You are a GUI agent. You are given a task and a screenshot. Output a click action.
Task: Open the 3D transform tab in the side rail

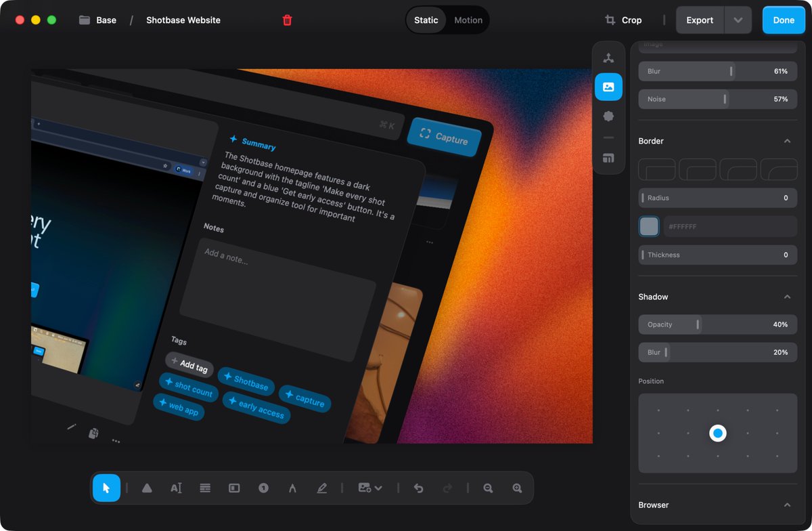pyautogui.click(x=608, y=58)
